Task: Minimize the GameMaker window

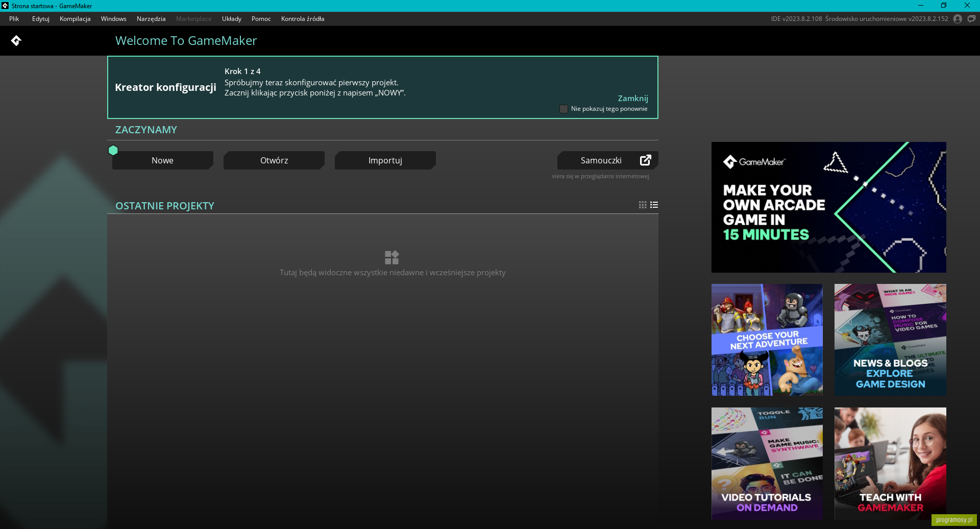Action: coord(921,6)
